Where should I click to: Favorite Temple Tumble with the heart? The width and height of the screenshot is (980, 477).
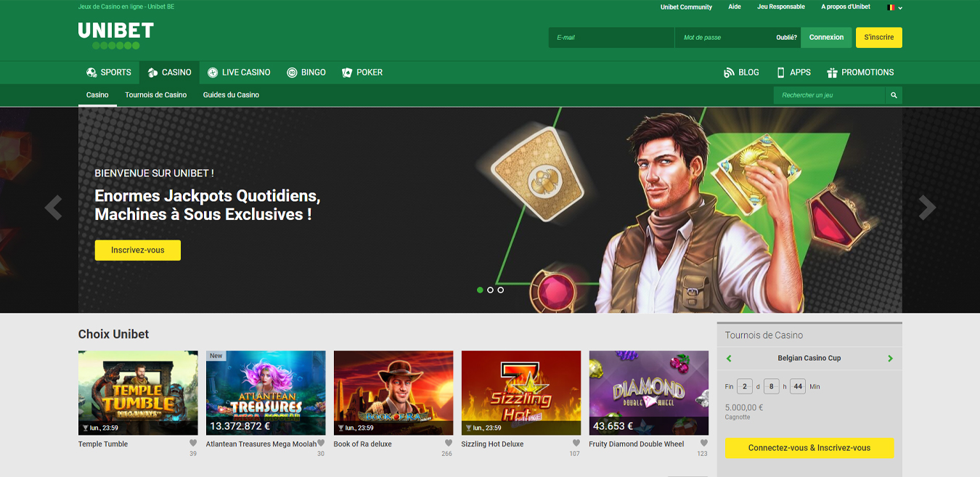point(193,444)
